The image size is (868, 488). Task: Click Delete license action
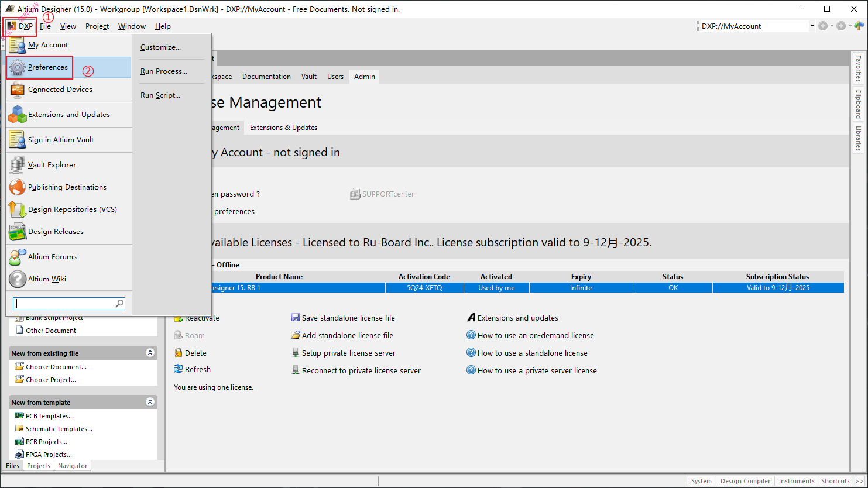pos(190,353)
